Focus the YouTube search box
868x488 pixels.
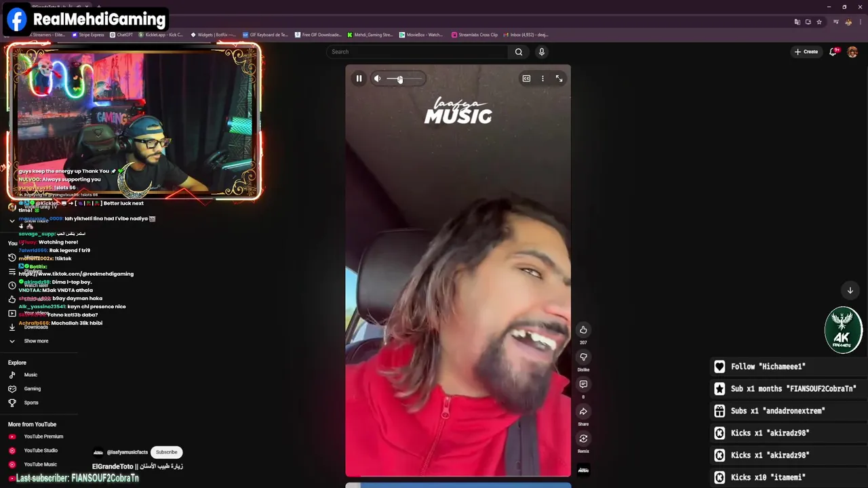pos(417,52)
